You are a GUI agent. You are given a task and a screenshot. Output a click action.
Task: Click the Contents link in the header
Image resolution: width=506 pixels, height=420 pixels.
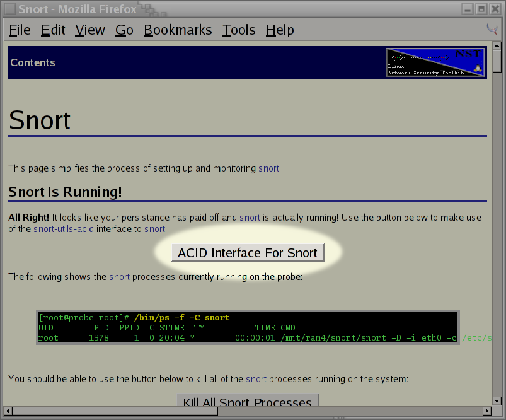point(33,62)
